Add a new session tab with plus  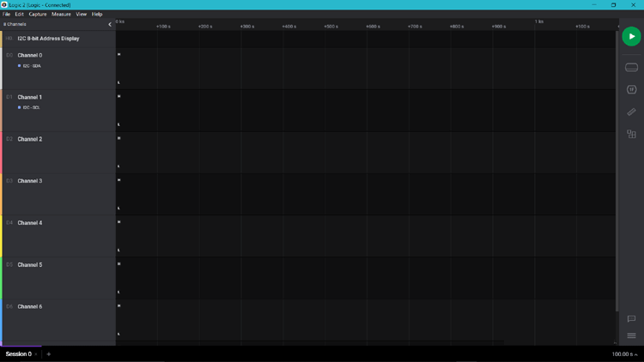[49, 353]
